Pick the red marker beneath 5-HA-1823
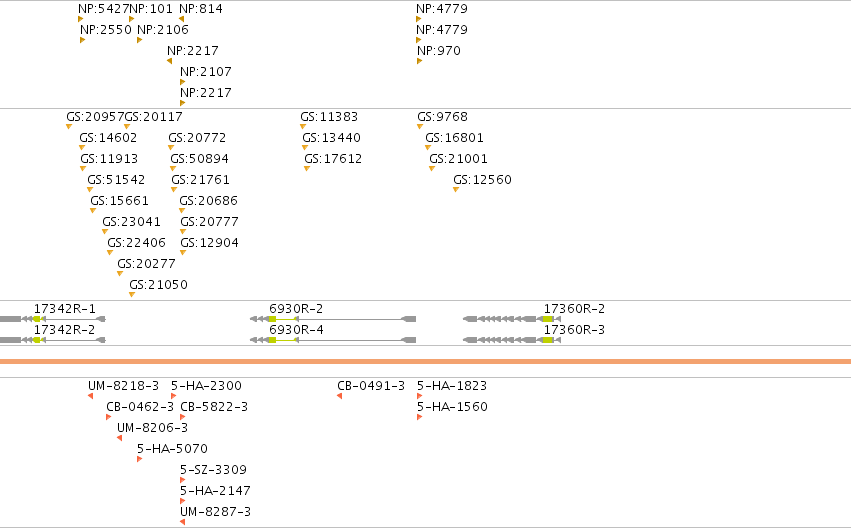 pyautogui.click(x=420, y=396)
